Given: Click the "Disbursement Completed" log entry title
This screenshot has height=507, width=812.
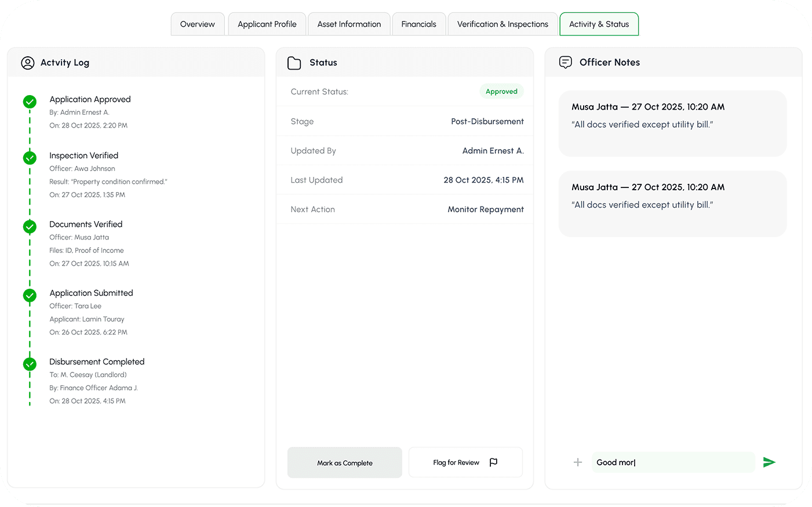Looking at the screenshot, I should [x=97, y=362].
